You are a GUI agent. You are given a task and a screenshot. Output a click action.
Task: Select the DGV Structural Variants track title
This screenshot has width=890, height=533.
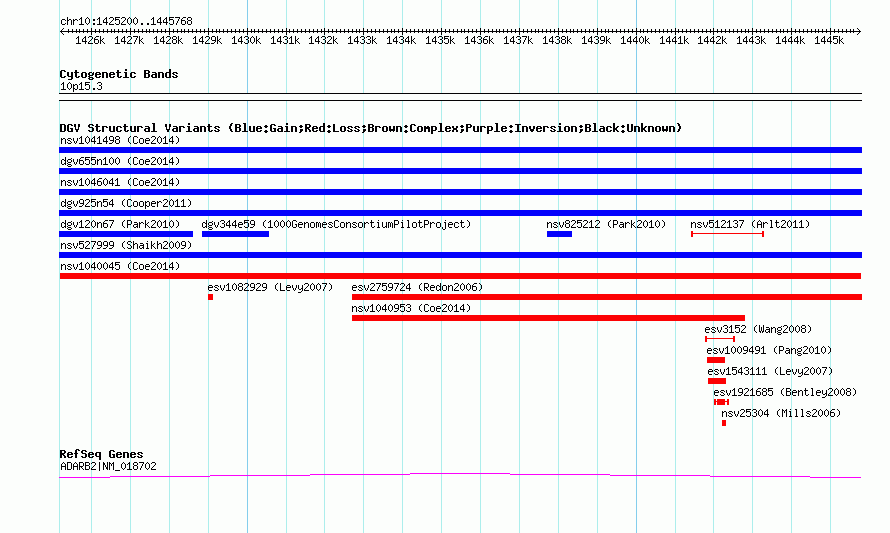[x=371, y=128]
